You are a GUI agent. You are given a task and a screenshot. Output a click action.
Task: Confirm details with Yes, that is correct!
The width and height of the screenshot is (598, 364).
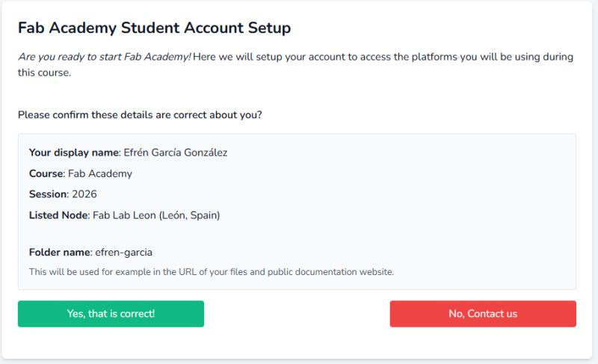coord(111,314)
